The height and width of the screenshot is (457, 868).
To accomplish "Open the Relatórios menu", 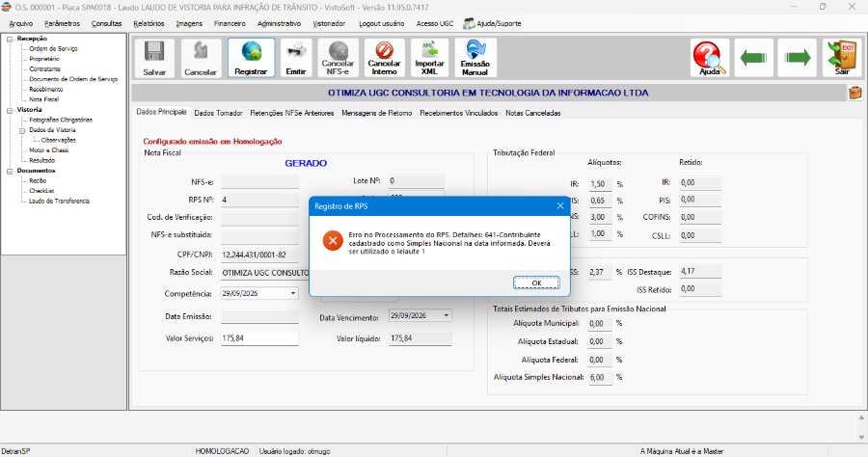I will coord(149,24).
